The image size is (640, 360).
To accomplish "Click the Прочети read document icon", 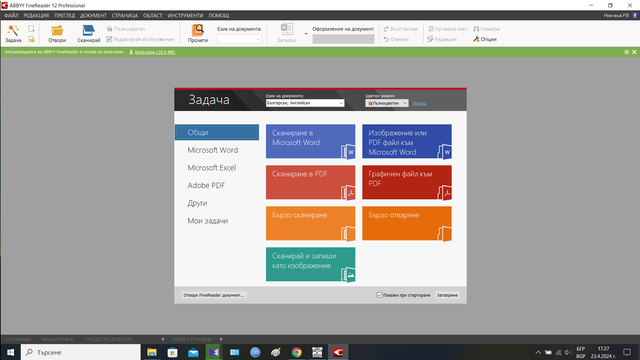I will [x=198, y=33].
